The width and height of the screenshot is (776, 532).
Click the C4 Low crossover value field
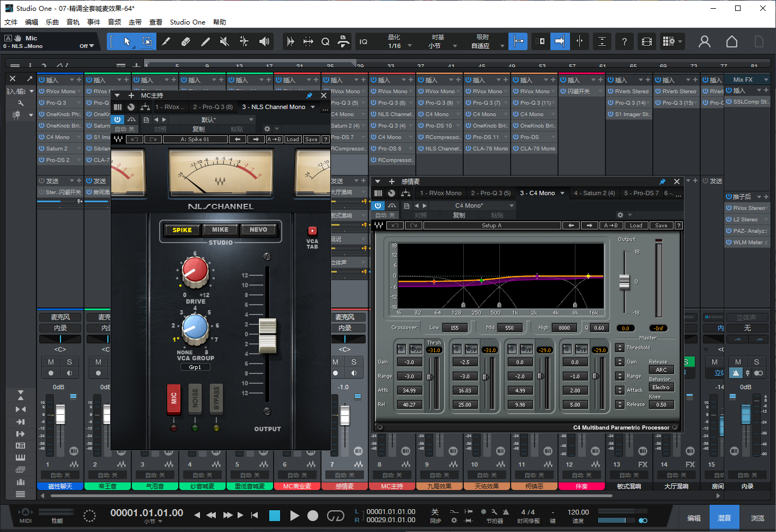(x=454, y=328)
